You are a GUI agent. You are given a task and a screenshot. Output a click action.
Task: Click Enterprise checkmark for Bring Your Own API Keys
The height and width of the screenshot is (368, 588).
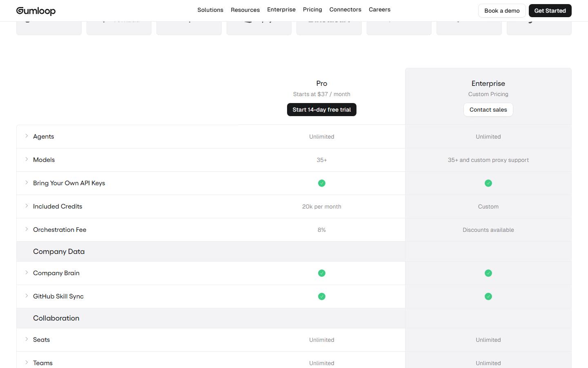pyautogui.click(x=488, y=183)
